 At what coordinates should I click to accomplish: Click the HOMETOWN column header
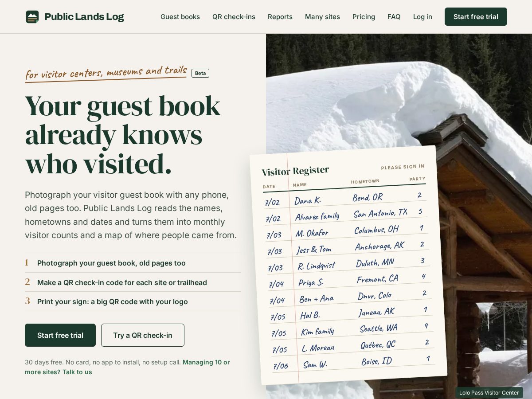tap(365, 181)
